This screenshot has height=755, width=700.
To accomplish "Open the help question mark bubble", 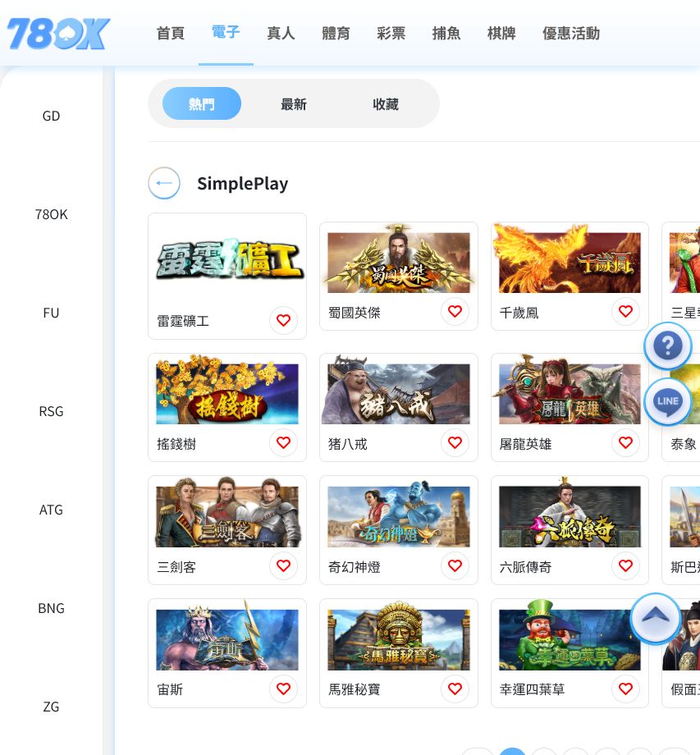I will [x=668, y=345].
